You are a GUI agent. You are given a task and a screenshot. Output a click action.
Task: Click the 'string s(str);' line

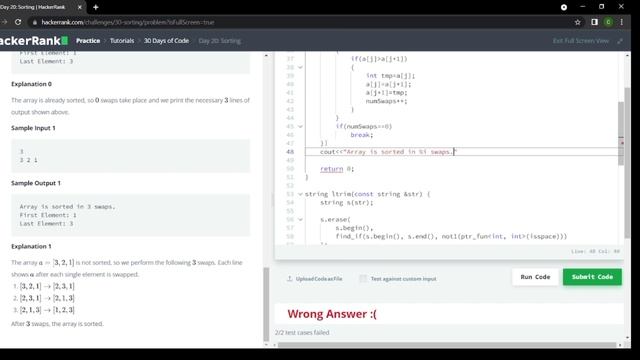(347, 202)
